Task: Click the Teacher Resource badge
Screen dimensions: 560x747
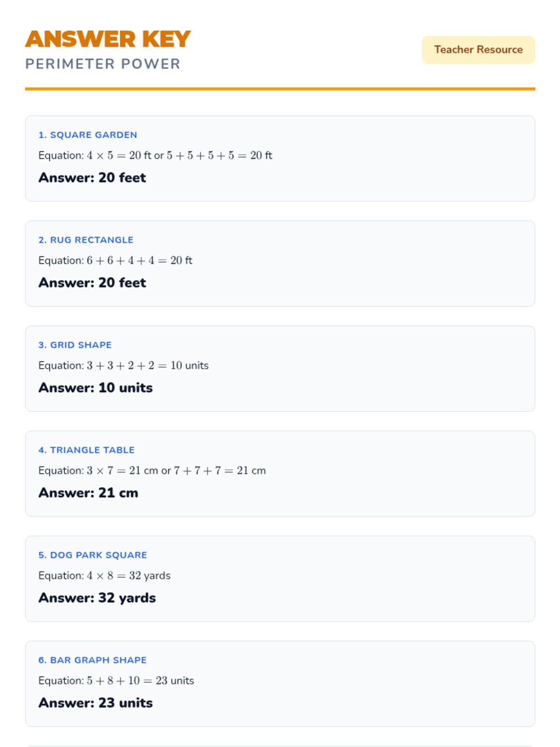Action: (x=478, y=50)
